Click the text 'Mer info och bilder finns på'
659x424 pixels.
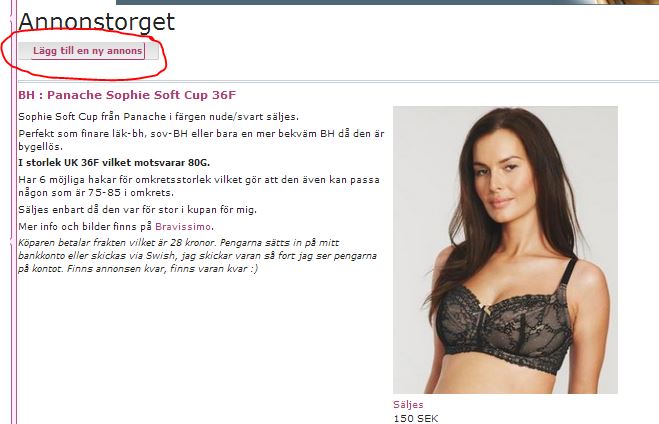tap(85, 226)
